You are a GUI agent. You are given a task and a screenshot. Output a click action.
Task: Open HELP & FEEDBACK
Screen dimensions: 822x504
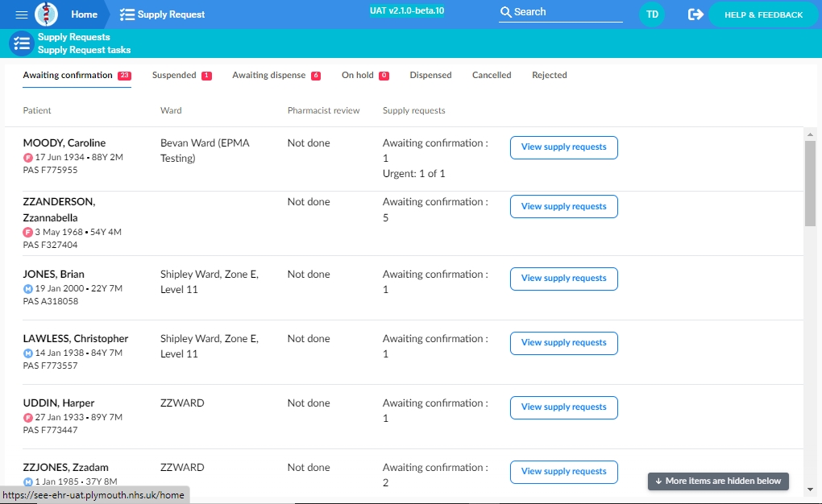point(763,14)
